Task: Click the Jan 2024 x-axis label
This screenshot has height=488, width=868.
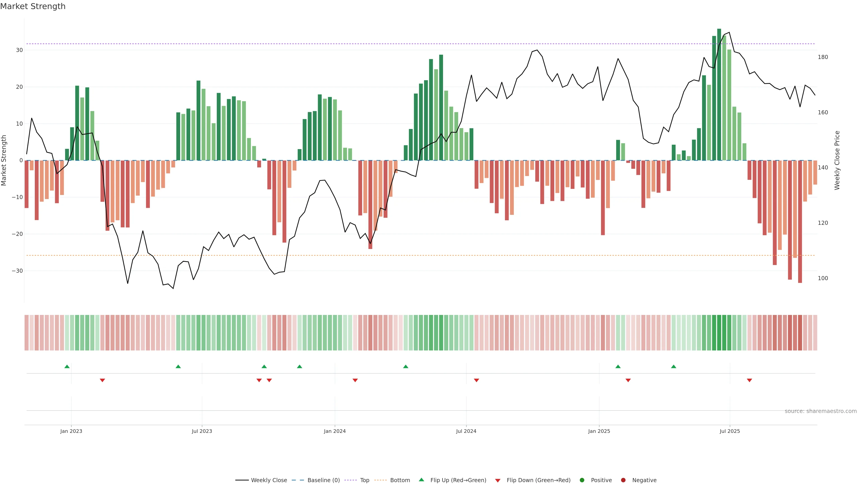Action: pyautogui.click(x=335, y=431)
